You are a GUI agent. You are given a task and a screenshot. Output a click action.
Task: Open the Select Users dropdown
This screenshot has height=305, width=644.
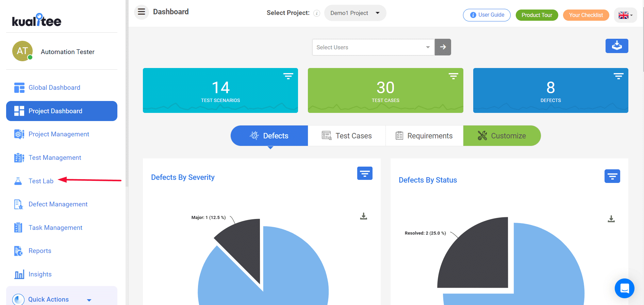click(373, 47)
